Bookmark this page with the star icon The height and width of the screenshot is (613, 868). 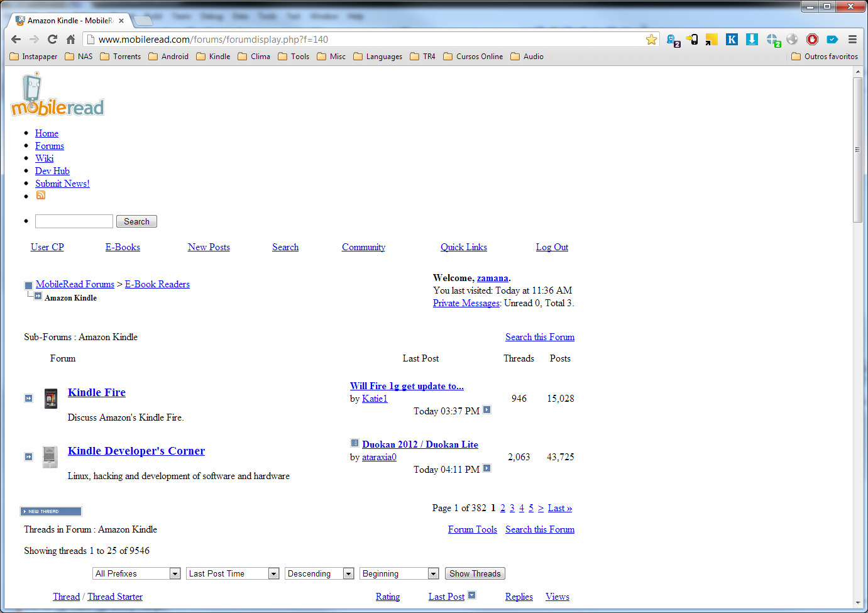pyautogui.click(x=652, y=39)
